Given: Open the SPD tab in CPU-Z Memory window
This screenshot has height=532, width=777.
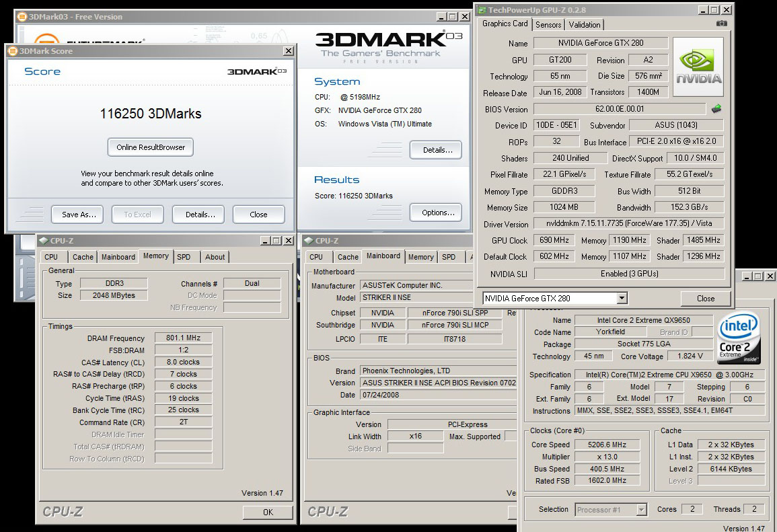Looking at the screenshot, I should 184,257.
